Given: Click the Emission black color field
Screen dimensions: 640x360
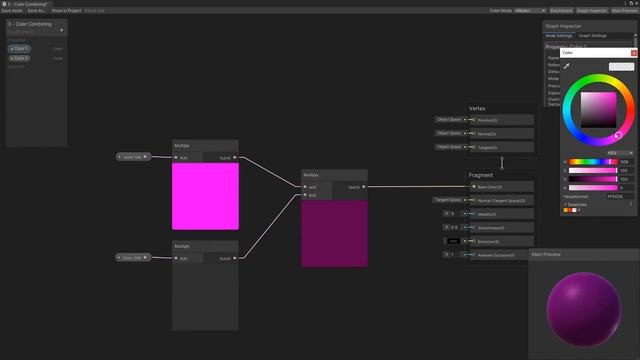Looking at the screenshot, I should 453,241.
